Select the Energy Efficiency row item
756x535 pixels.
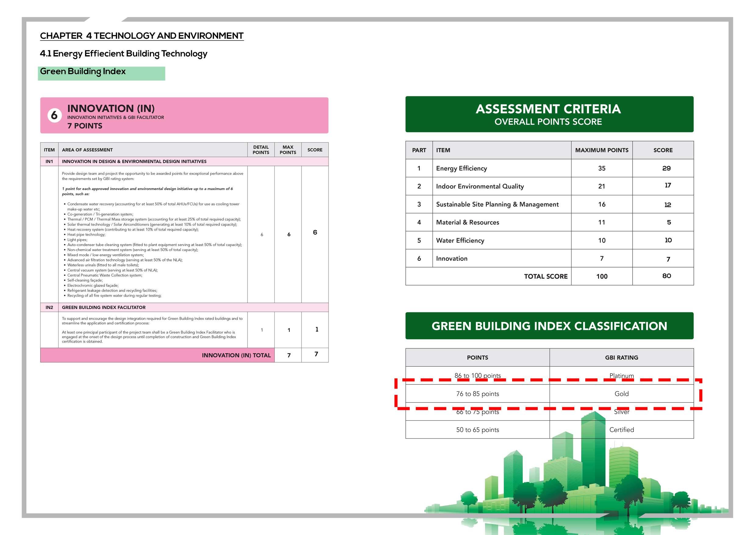coord(461,168)
